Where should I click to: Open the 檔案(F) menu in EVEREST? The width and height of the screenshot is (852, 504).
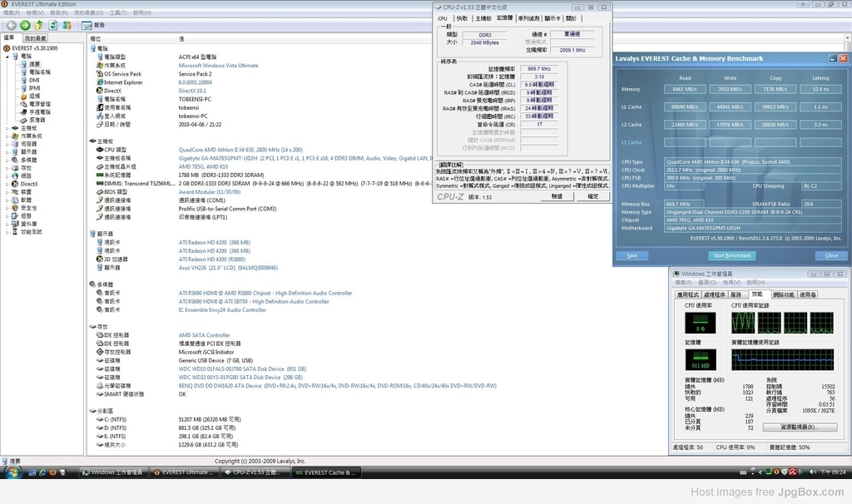12,12
